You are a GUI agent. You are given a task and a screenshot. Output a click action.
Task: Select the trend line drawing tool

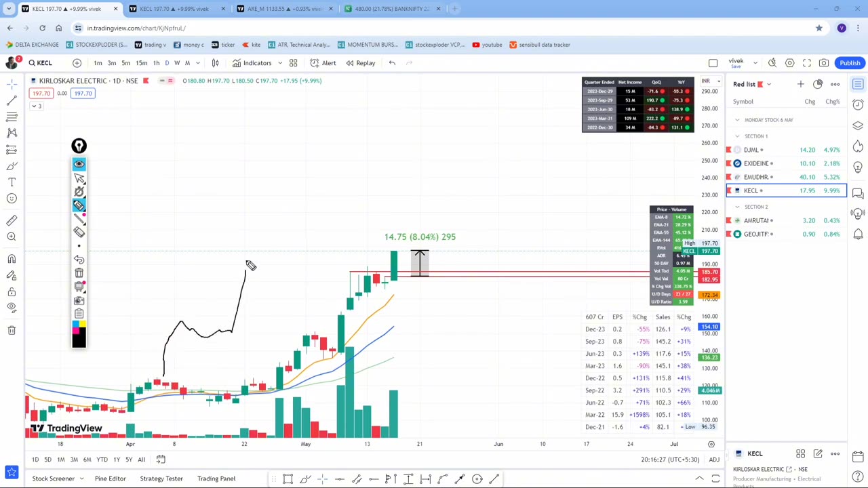pyautogui.click(x=12, y=100)
